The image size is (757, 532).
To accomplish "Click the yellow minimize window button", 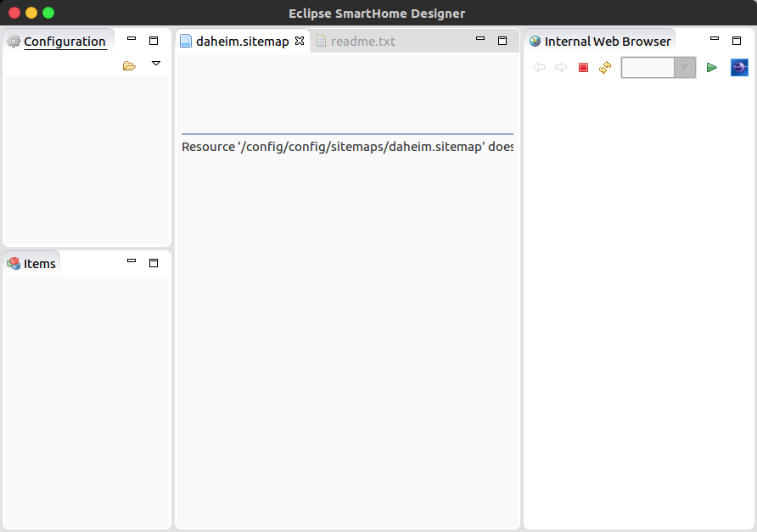I will pyautogui.click(x=31, y=13).
